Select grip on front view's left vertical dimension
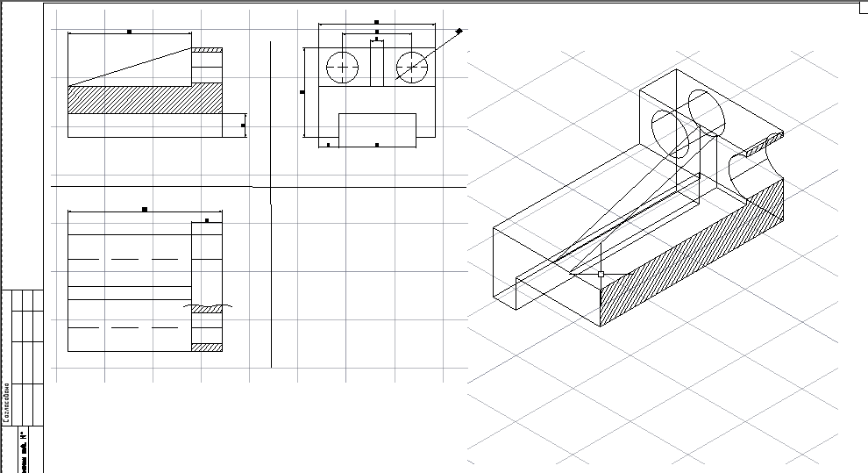 tap(302, 91)
